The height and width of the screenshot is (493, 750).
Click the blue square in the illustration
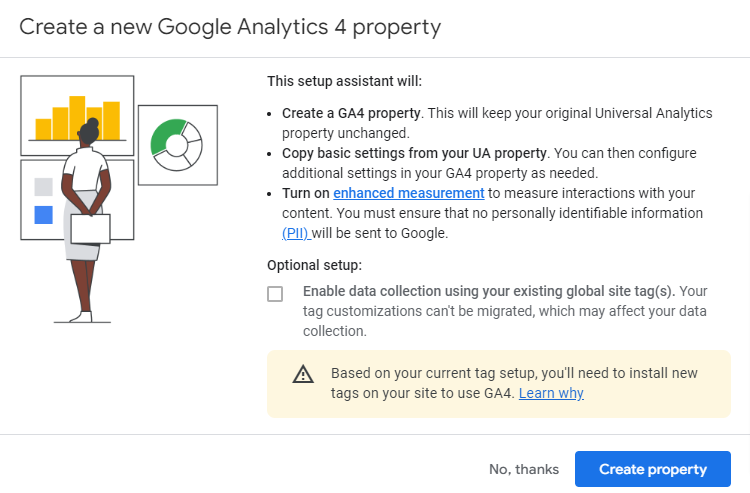tap(43, 214)
